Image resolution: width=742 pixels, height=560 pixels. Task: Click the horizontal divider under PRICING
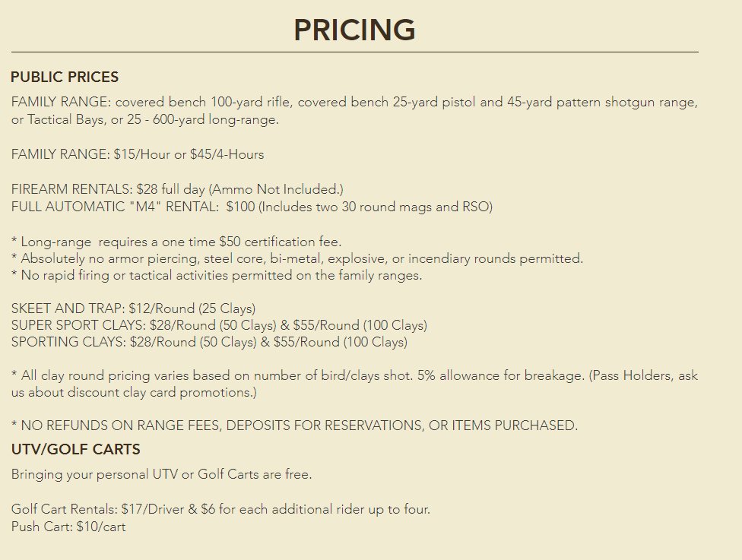pos(354,52)
